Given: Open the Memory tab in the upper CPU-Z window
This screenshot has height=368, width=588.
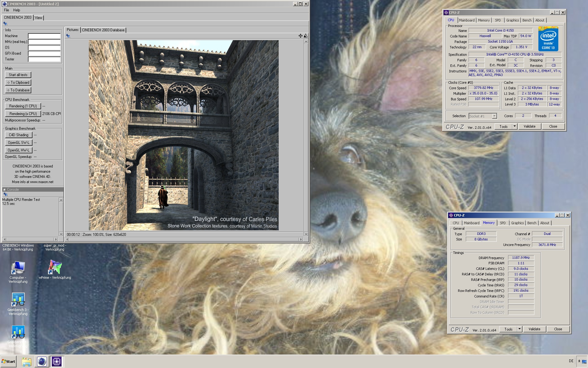Looking at the screenshot, I should click(484, 20).
